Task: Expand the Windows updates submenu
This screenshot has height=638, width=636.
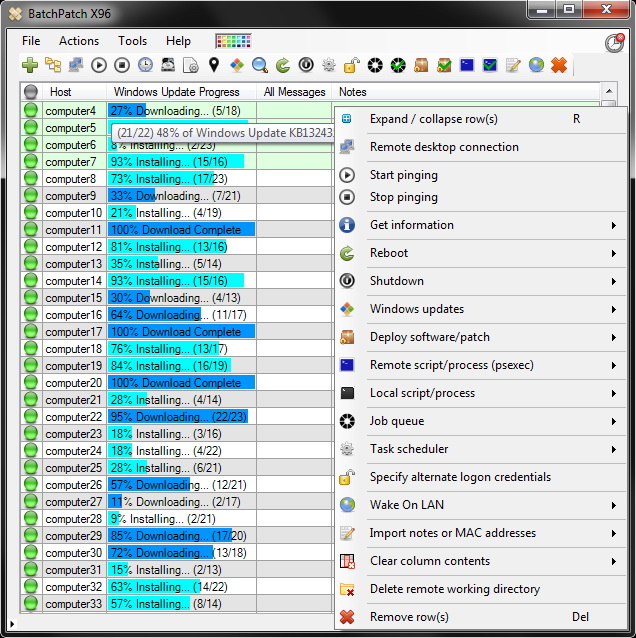Action: pyautogui.click(x=481, y=309)
